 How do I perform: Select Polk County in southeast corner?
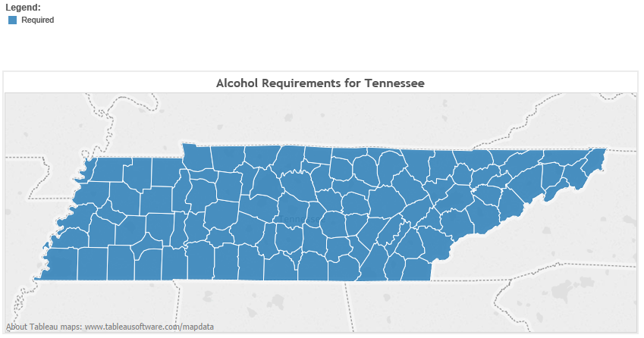[417, 270]
